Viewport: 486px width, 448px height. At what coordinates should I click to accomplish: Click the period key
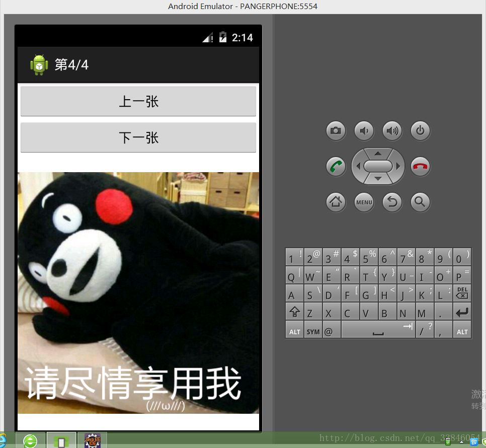pyautogui.click(x=443, y=311)
